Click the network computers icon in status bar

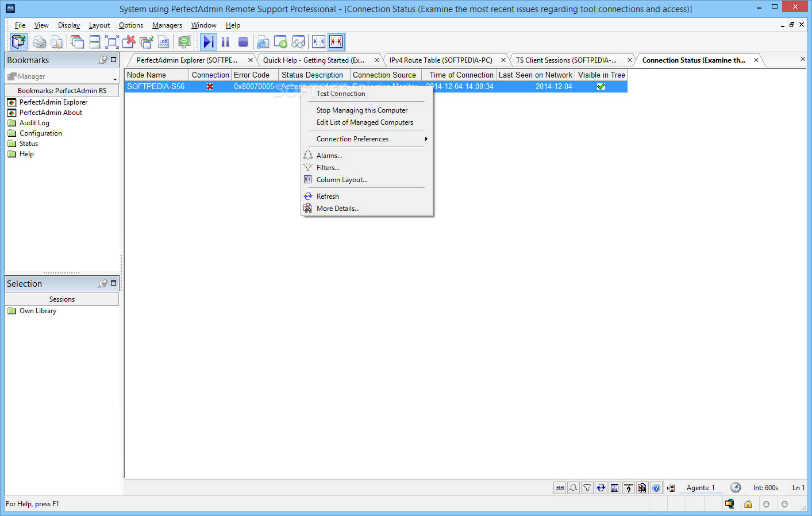[x=729, y=504]
